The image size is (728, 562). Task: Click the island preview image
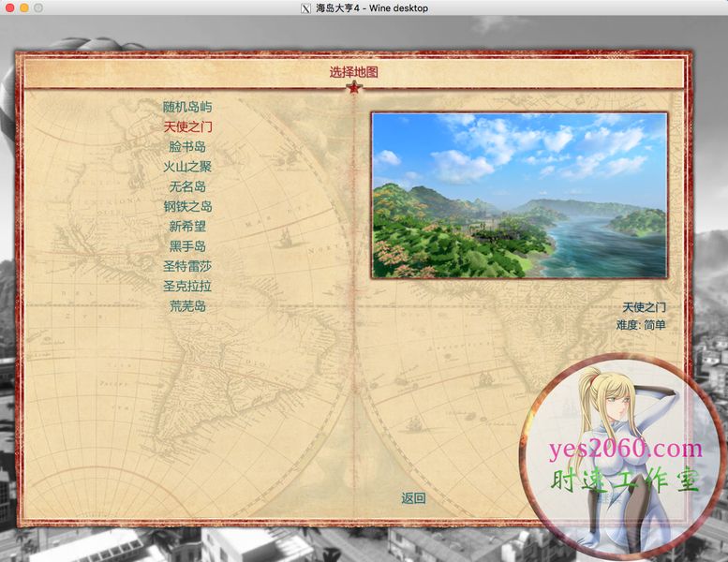(519, 195)
